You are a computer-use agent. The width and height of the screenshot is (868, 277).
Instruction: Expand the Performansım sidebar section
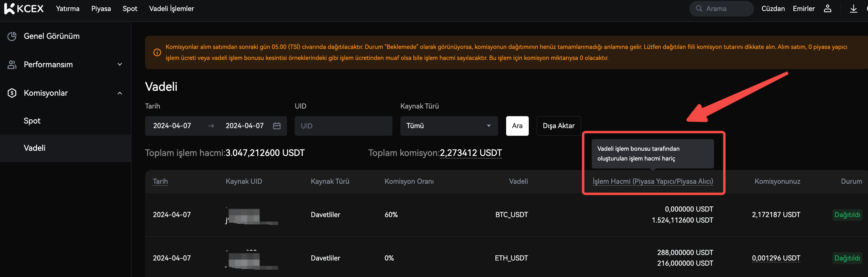click(x=120, y=65)
